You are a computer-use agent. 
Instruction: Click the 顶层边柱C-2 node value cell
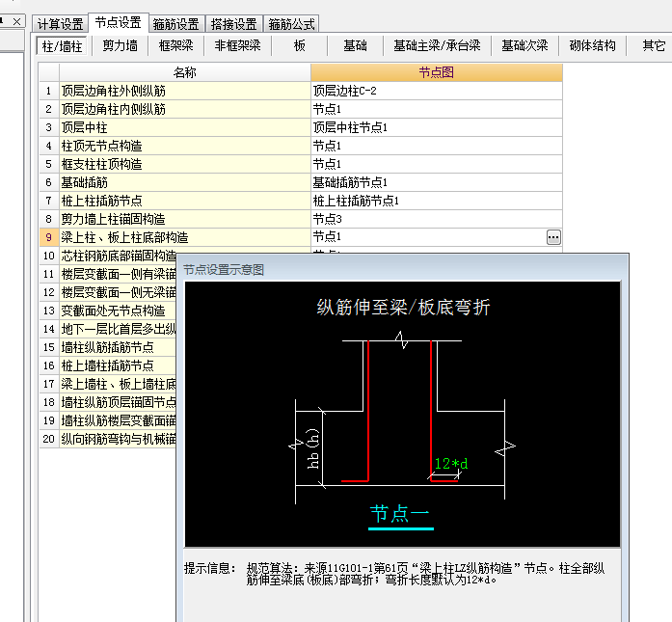(x=437, y=91)
